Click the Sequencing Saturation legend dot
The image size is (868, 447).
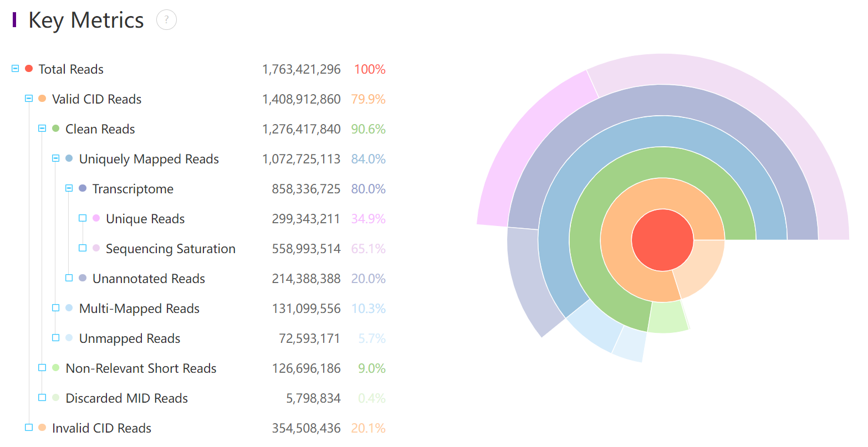[96, 248]
